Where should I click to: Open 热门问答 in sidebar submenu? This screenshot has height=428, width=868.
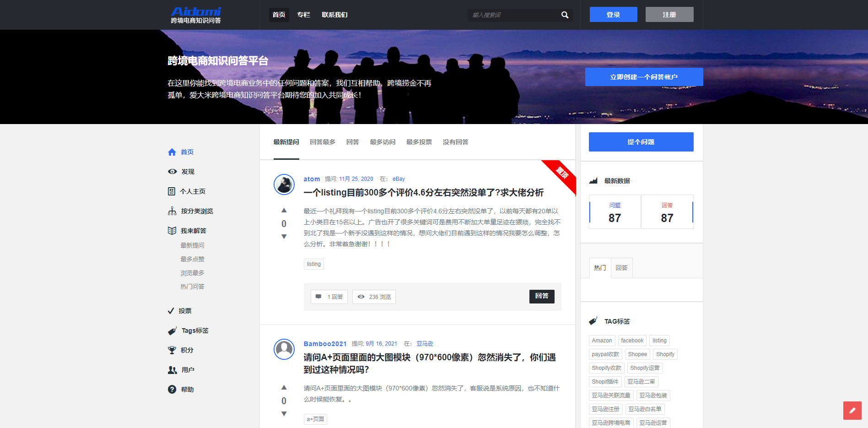click(193, 287)
